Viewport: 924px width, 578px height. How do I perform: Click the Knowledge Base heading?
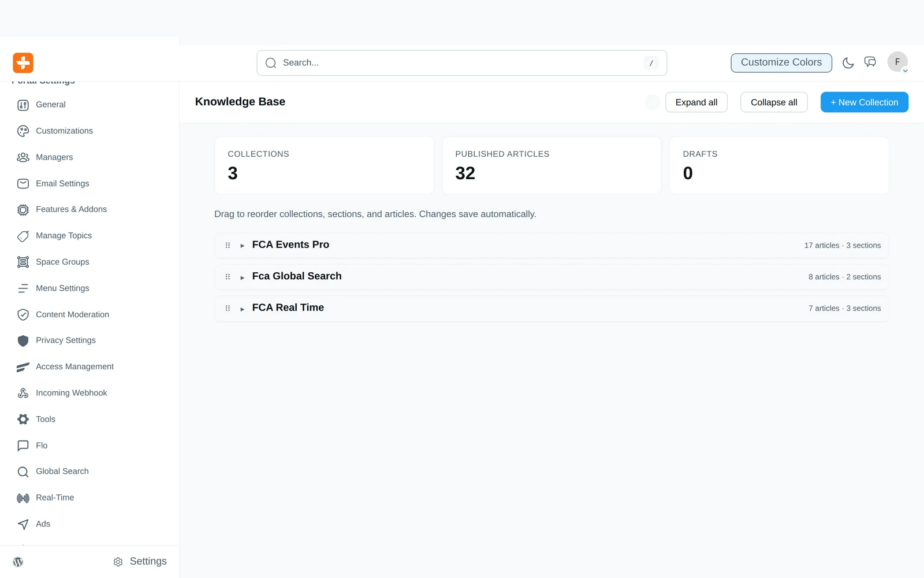point(240,102)
